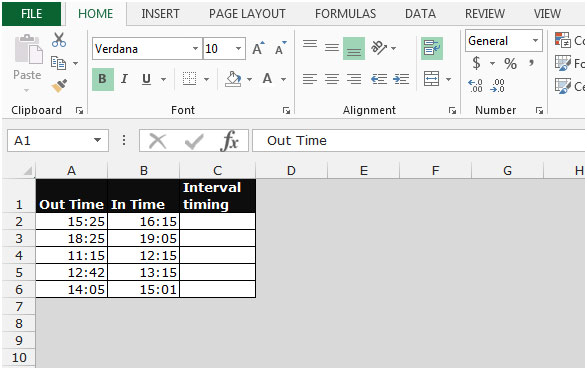
Task: Click the Copy icon
Action: pyautogui.click(x=58, y=63)
